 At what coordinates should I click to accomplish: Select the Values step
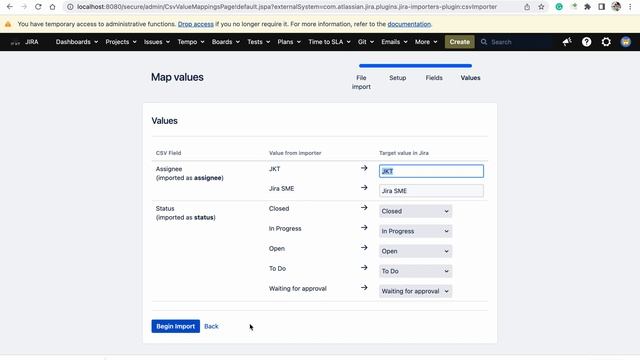(470, 78)
